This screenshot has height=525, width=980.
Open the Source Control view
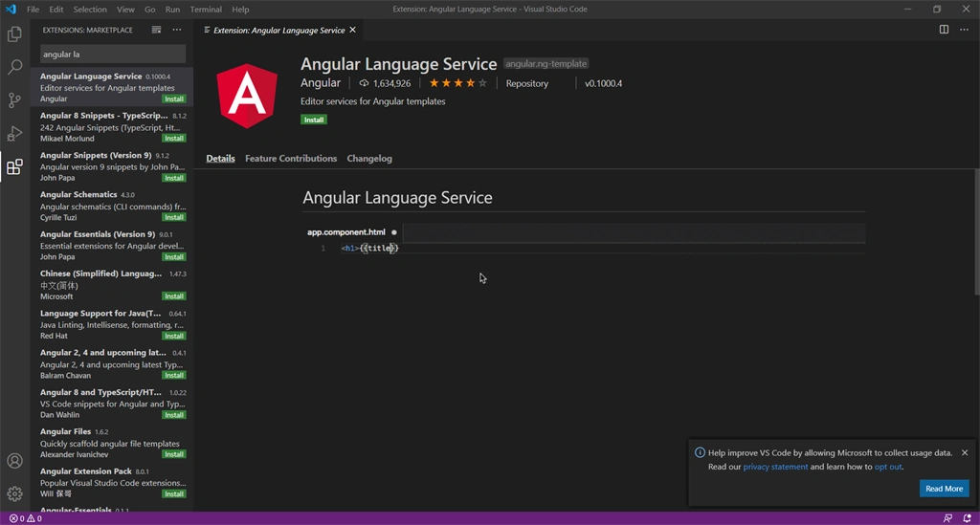[x=14, y=99]
